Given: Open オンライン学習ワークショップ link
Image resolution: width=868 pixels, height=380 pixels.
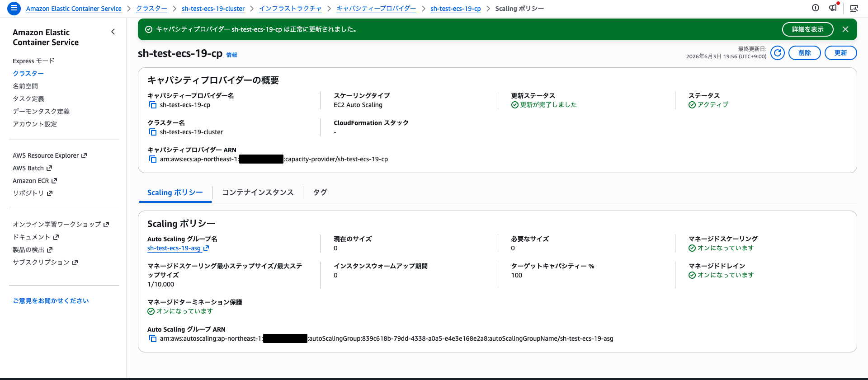Looking at the screenshot, I should (x=61, y=224).
